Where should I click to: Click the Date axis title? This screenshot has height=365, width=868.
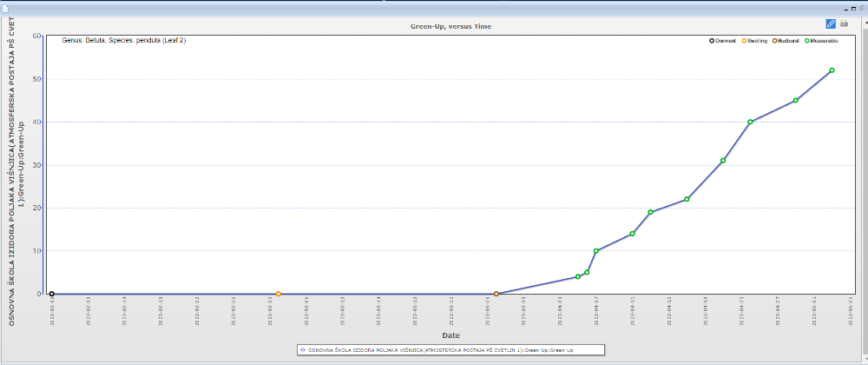tap(450, 335)
